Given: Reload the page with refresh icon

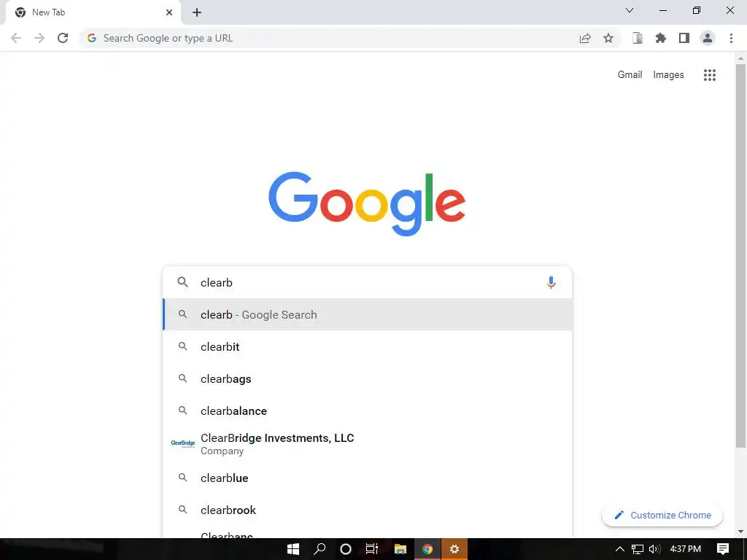Looking at the screenshot, I should (63, 38).
